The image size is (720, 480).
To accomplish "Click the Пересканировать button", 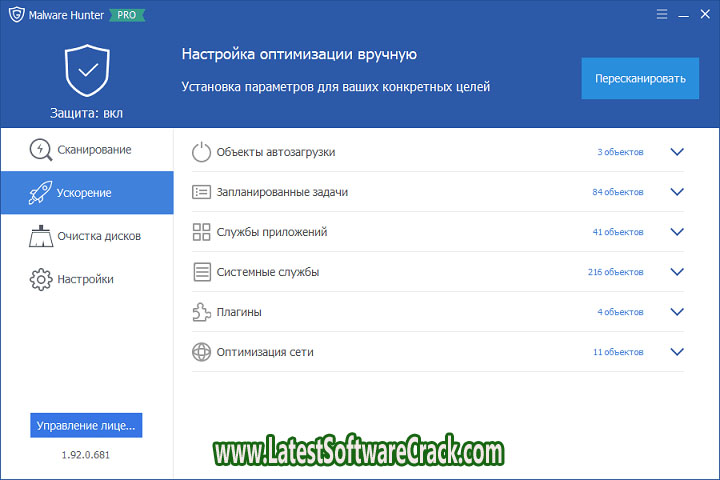I will 640,78.
